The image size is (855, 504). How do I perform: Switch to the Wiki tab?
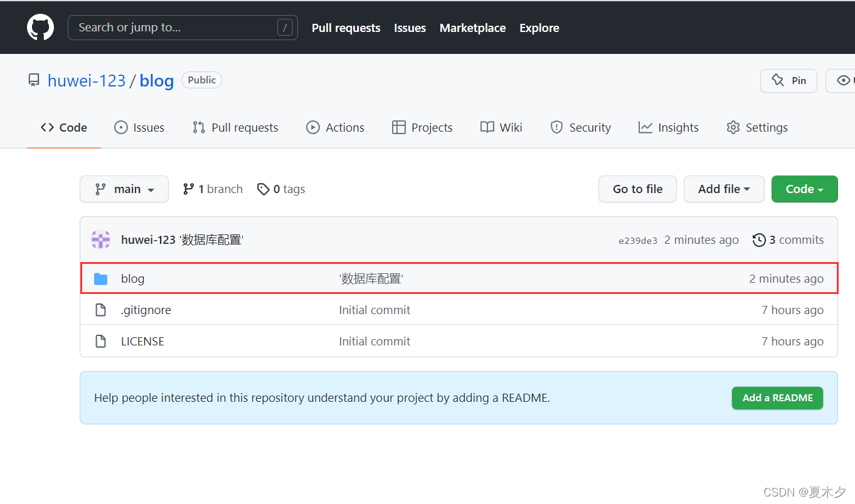pos(501,127)
